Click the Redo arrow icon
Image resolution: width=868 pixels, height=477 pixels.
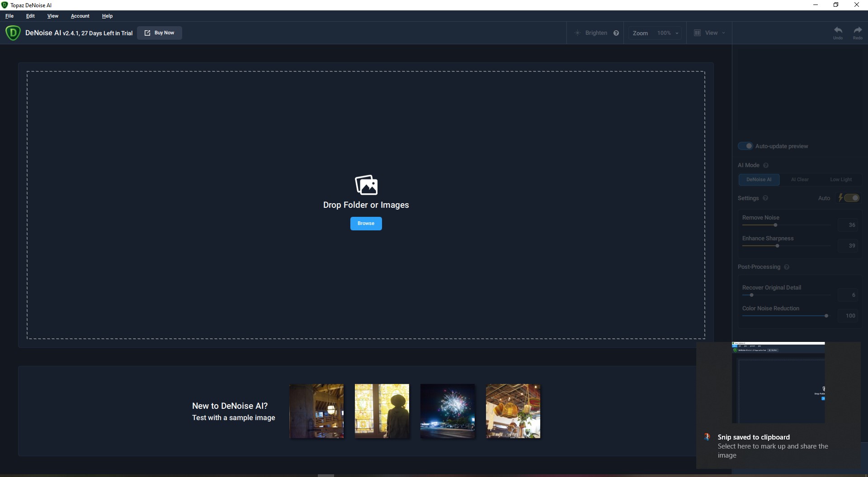857,30
